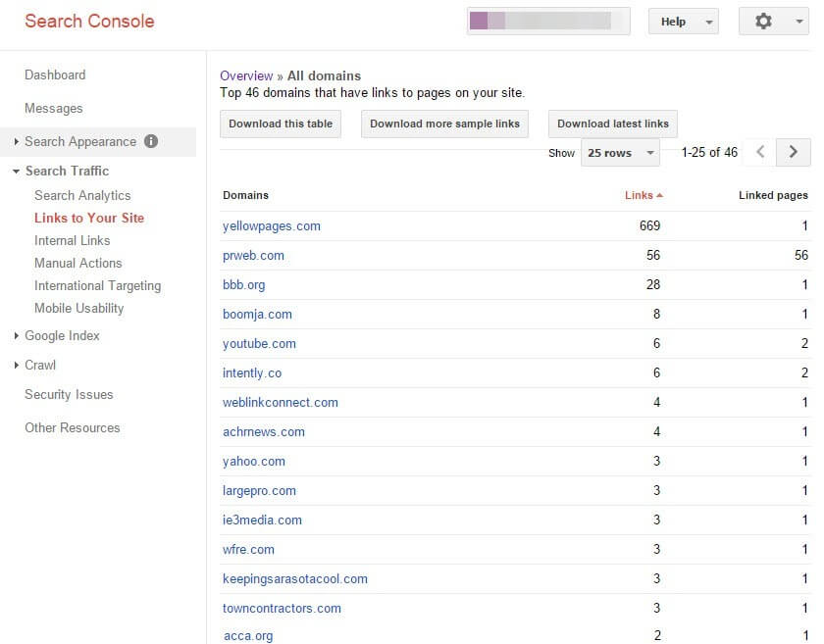This screenshot has height=644, width=824.
Task: Click the Search Console title
Action: (89, 21)
